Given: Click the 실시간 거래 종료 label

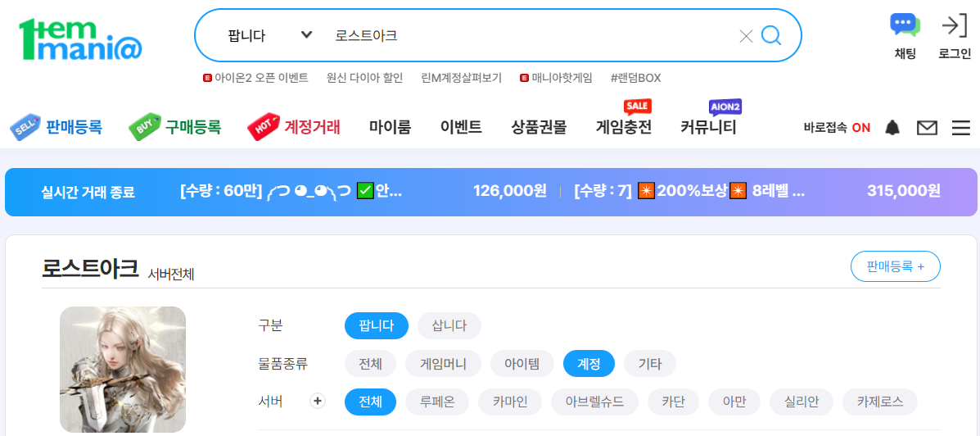Looking at the screenshot, I should point(88,192).
